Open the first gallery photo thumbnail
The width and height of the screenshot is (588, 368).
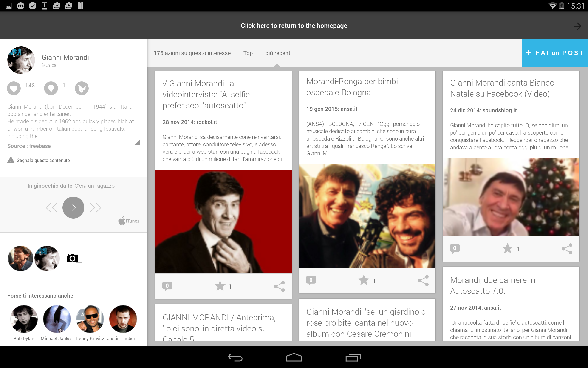point(21,258)
